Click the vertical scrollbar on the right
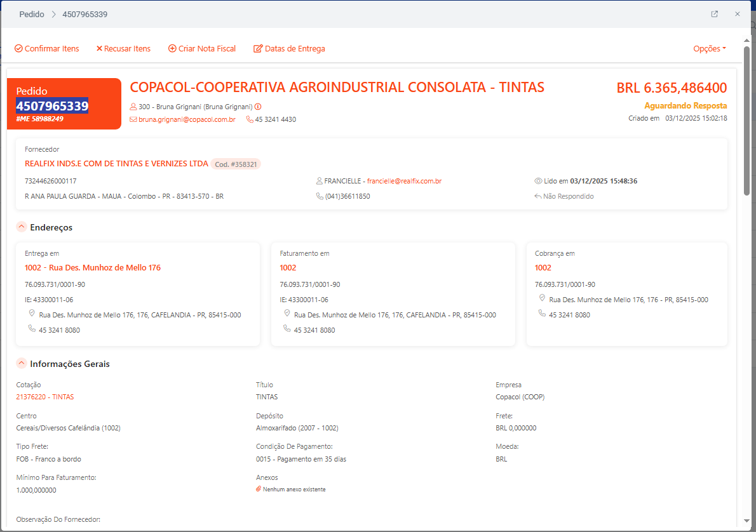The height and width of the screenshot is (532, 756). (746, 127)
